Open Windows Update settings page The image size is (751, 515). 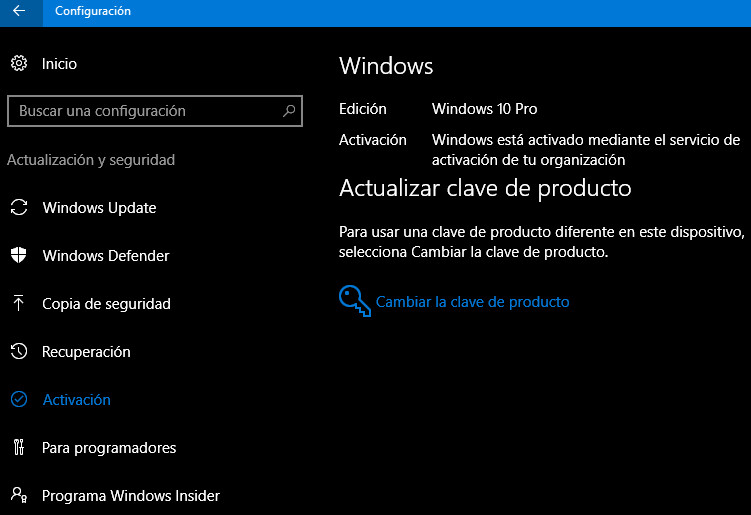99,208
